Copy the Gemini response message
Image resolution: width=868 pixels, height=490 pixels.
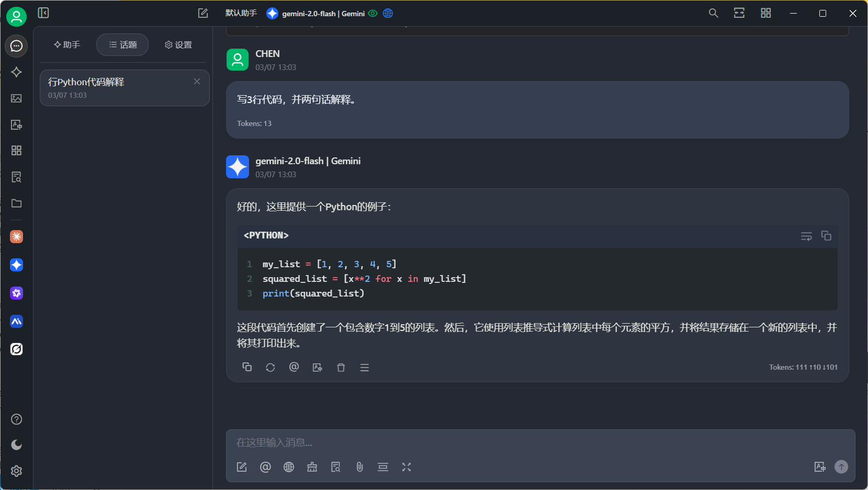(247, 367)
